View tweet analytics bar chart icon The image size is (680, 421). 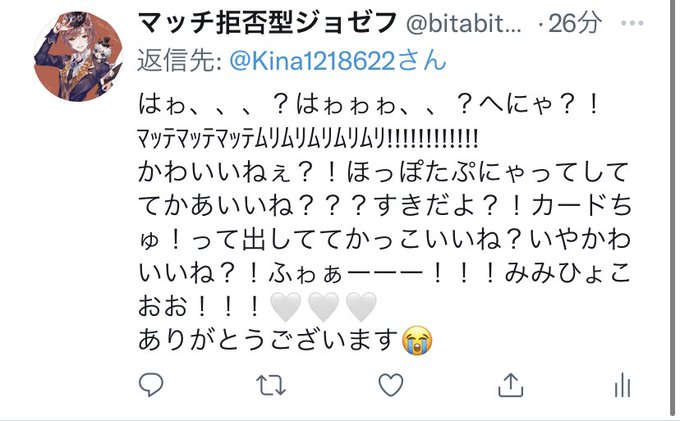[622, 385]
